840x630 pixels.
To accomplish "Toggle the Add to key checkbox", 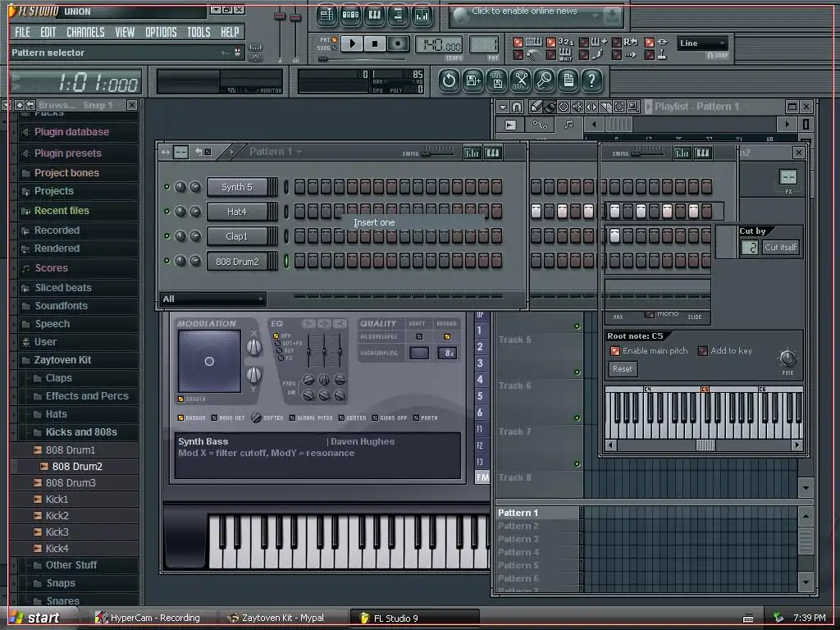I will tap(703, 351).
